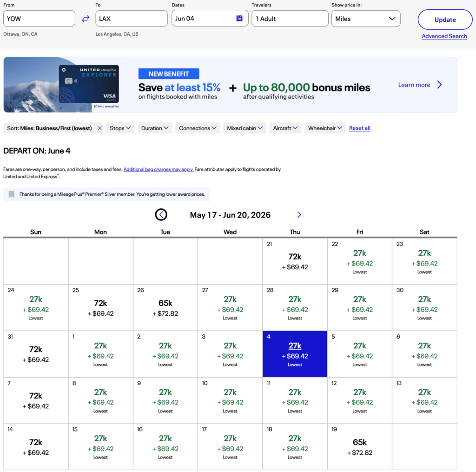Select June 8 fare 27k
Viewport: 476px width, 472px height.
(x=100, y=401)
